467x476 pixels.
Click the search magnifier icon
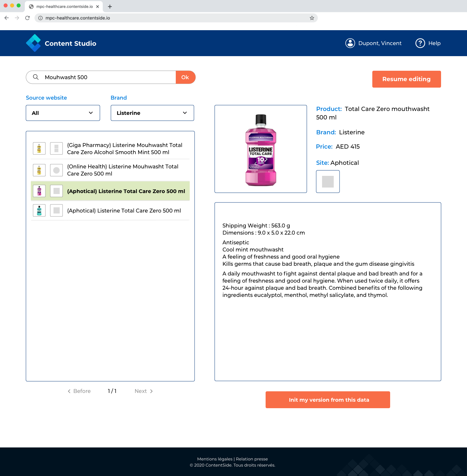(x=36, y=77)
